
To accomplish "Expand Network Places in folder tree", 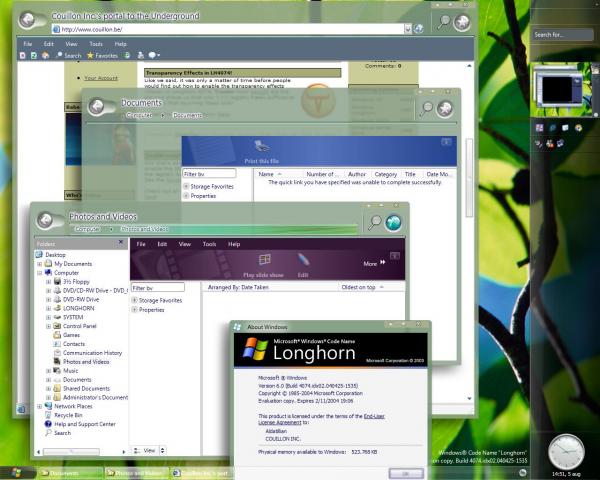I will pos(39,406).
